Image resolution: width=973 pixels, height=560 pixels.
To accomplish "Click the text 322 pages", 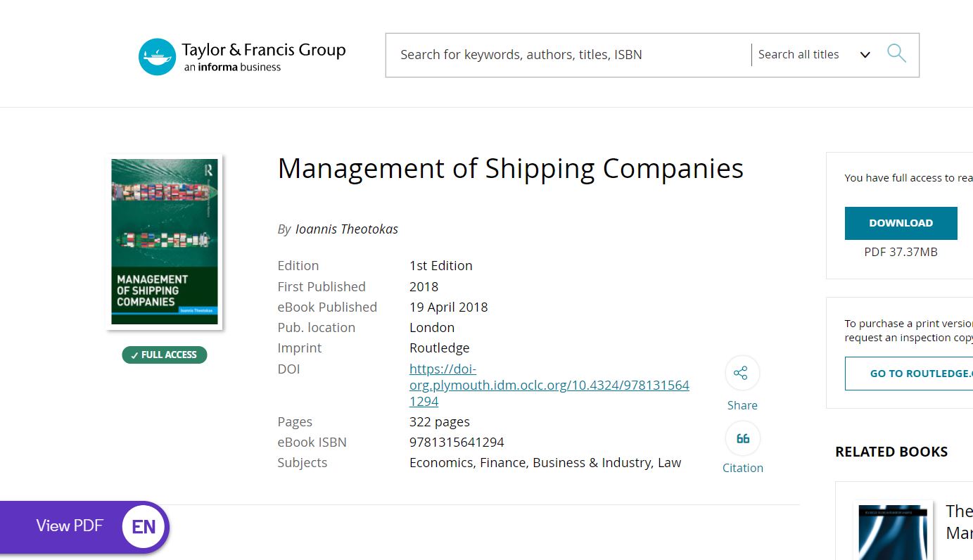I will 439,422.
